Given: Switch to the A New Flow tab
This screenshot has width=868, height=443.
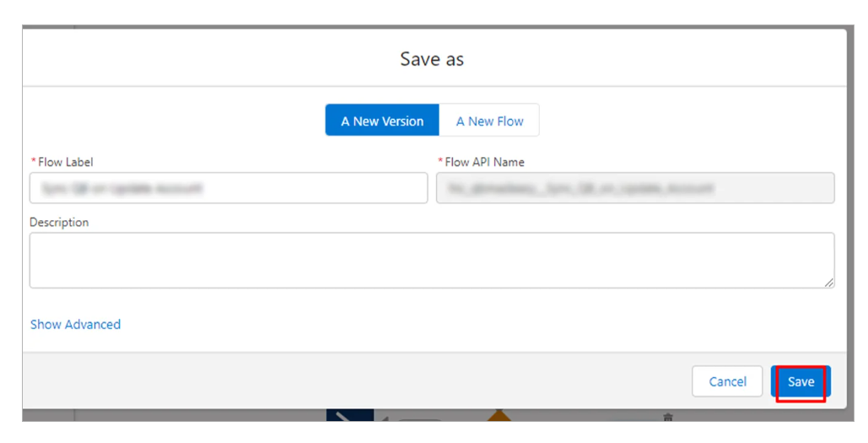Looking at the screenshot, I should (x=489, y=121).
